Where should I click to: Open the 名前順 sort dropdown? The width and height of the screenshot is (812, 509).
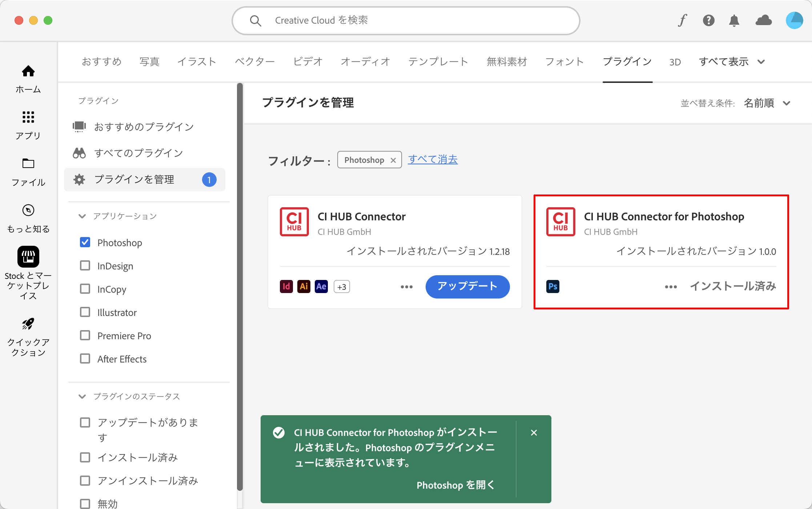[x=767, y=103]
